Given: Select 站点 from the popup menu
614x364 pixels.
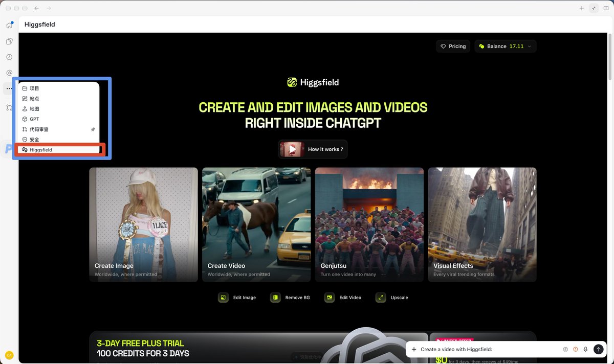Looking at the screenshot, I should click(x=58, y=99).
